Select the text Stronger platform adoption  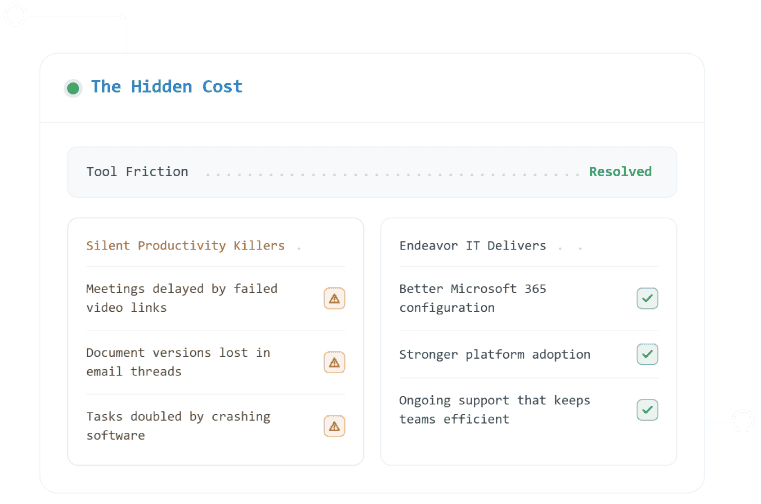(495, 354)
